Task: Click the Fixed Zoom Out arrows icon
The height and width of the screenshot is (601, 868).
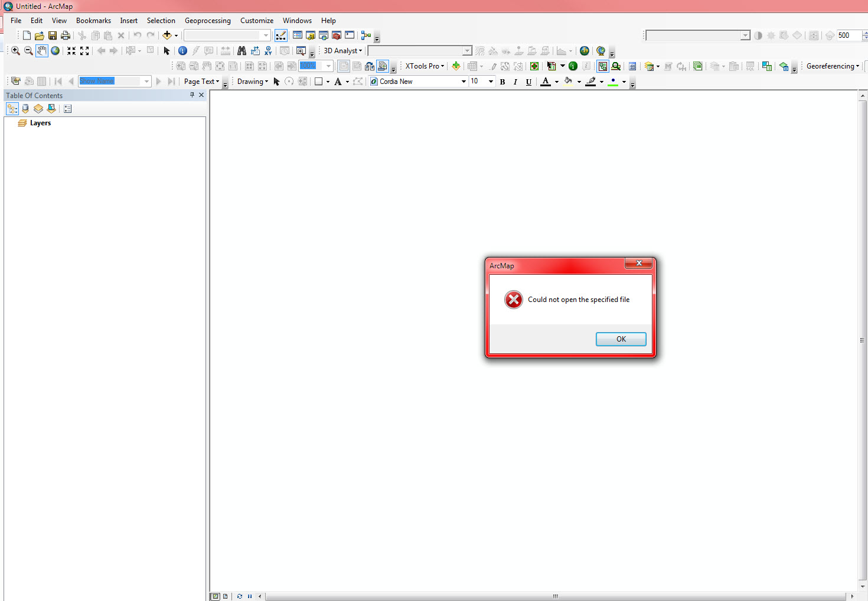Action: [x=84, y=51]
